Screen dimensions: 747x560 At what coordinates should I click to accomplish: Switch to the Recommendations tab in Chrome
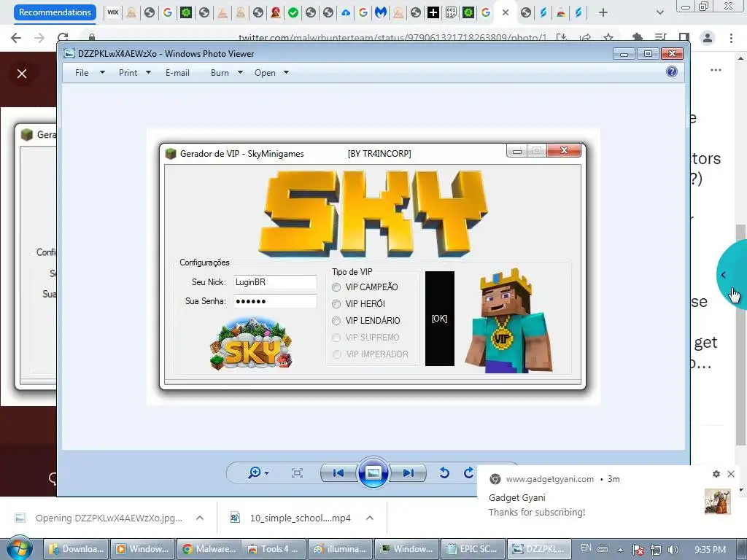pos(55,12)
